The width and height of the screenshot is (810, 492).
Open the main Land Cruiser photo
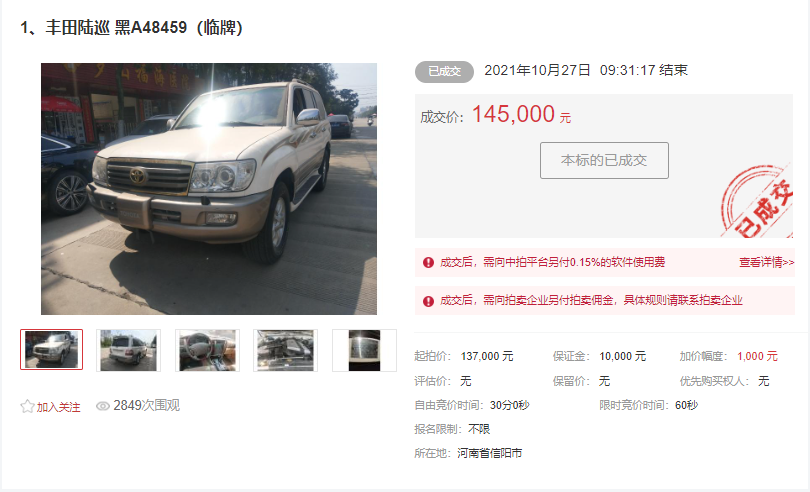click(x=209, y=189)
